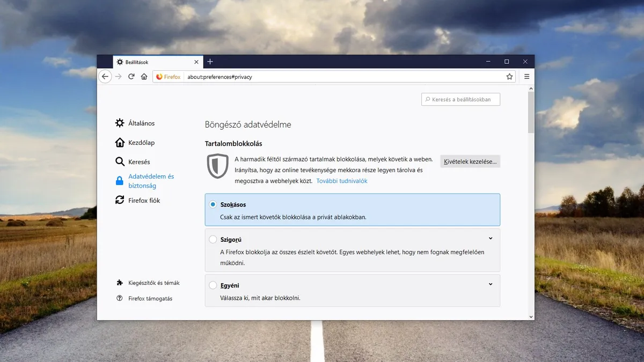Image resolution: width=644 pixels, height=362 pixels.
Task: Click the Firefox támogatás help icon
Action: 119,298
